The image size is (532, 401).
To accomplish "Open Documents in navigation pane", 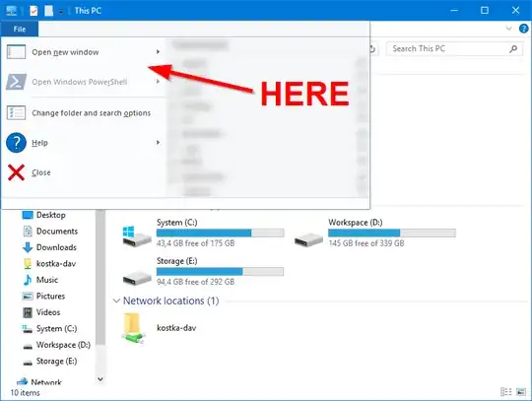I will [57, 232].
